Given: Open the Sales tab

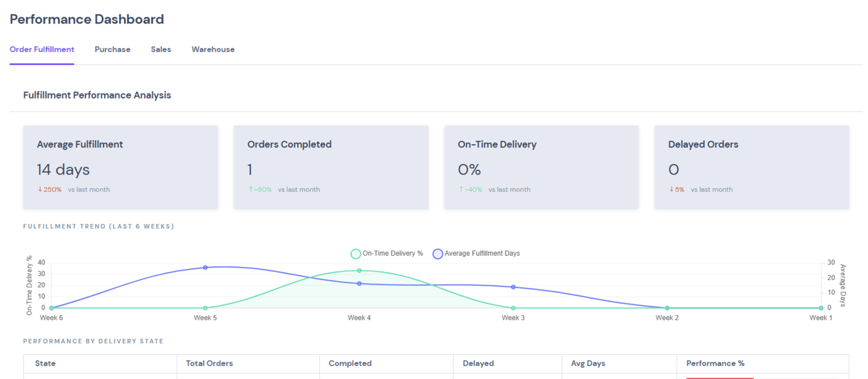Looking at the screenshot, I should pyautogui.click(x=161, y=50).
